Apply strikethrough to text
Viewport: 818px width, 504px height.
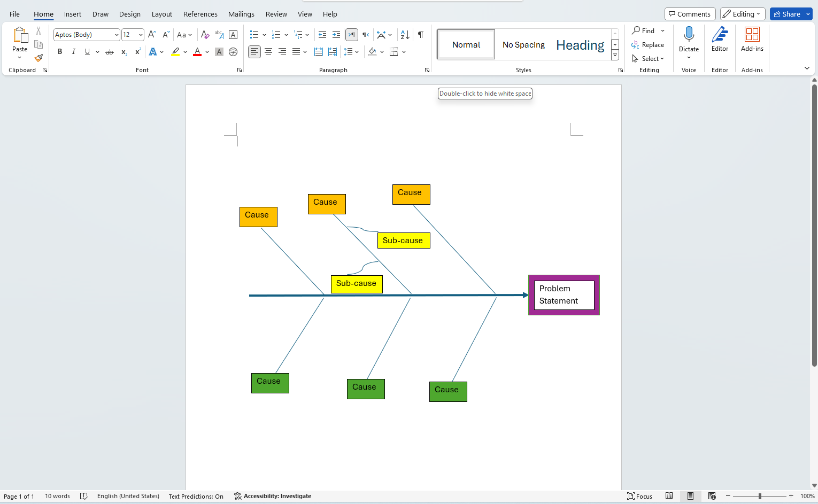tap(110, 51)
